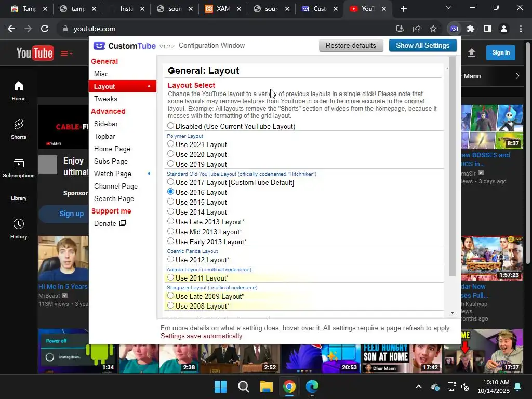Select Use 2017 Layout CustomTube Default
This screenshot has height=399, width=532.
point(170,182)
